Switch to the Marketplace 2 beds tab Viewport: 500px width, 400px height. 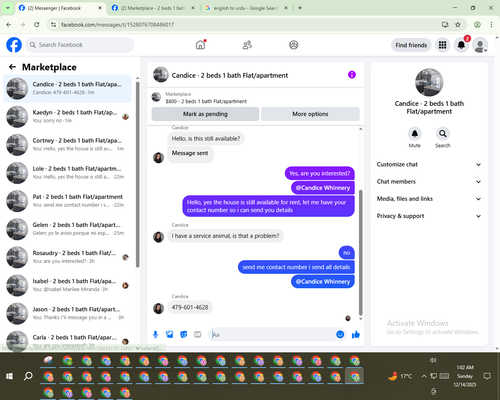point(153,8)
